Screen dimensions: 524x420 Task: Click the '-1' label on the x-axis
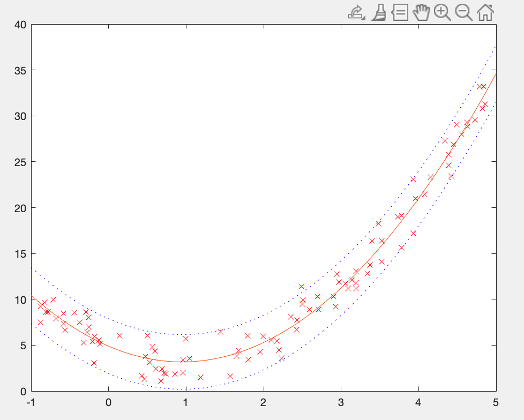tap(31, 402)
